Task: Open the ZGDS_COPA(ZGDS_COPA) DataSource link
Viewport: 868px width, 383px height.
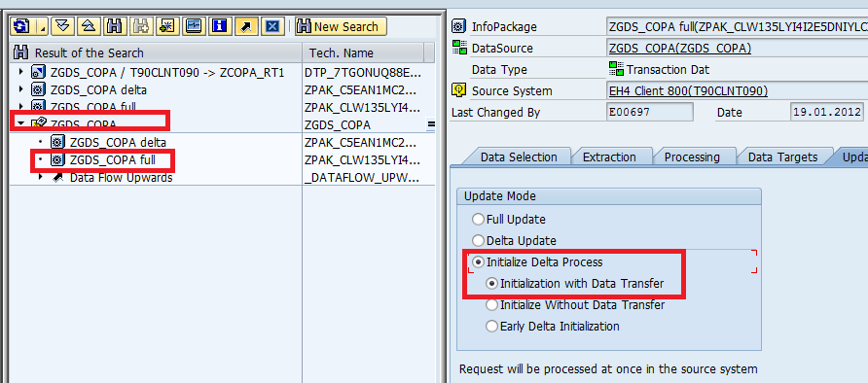Action: coord(680,48)
